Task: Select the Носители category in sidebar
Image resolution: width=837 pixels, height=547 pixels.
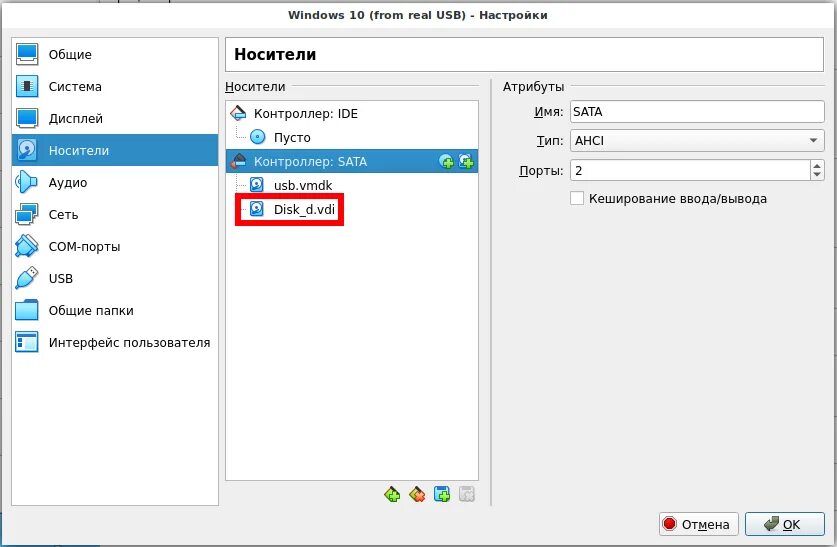Action: pos(115,150)
